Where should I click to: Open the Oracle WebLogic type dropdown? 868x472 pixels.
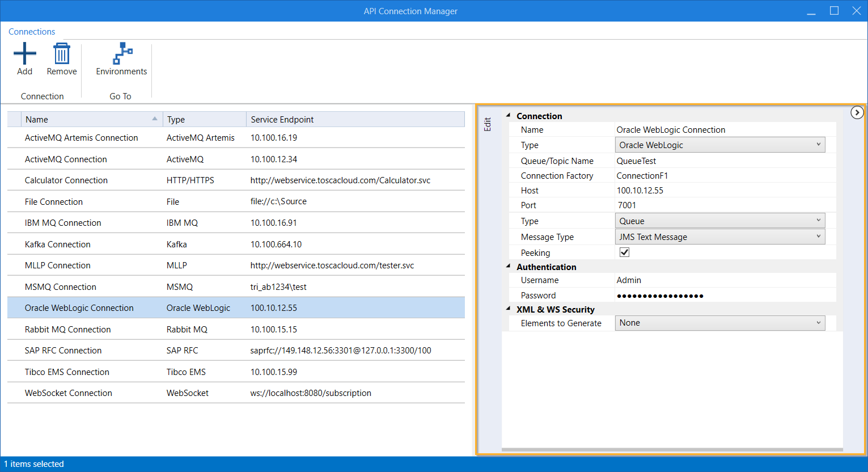pos(818,145)
